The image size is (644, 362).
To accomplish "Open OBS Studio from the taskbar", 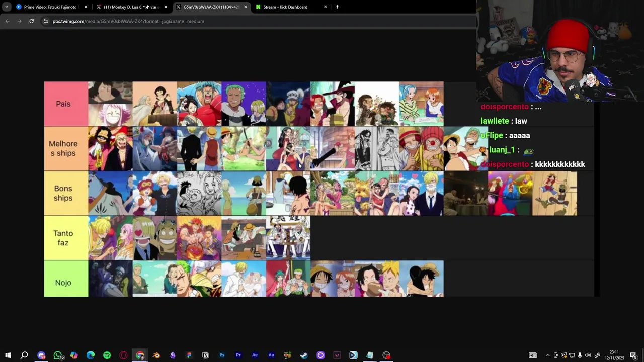I will click(x=386, y=355).
